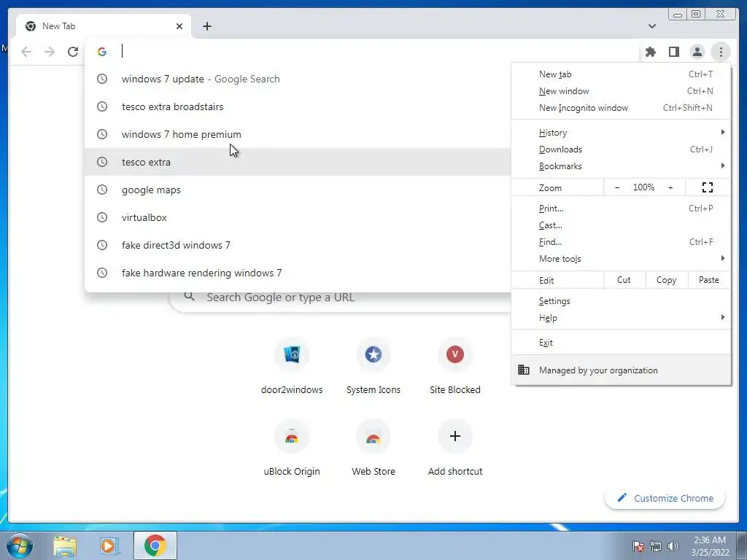747x560 pixels.
Task: Click the fullscreen icon in Zoom row
Action: (708, 187)
